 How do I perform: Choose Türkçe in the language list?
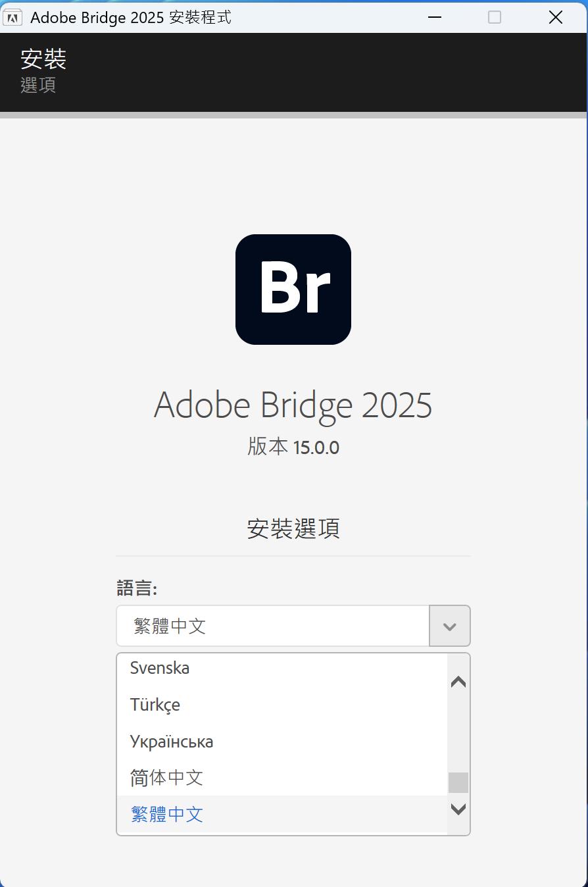(x=155, y=705)
